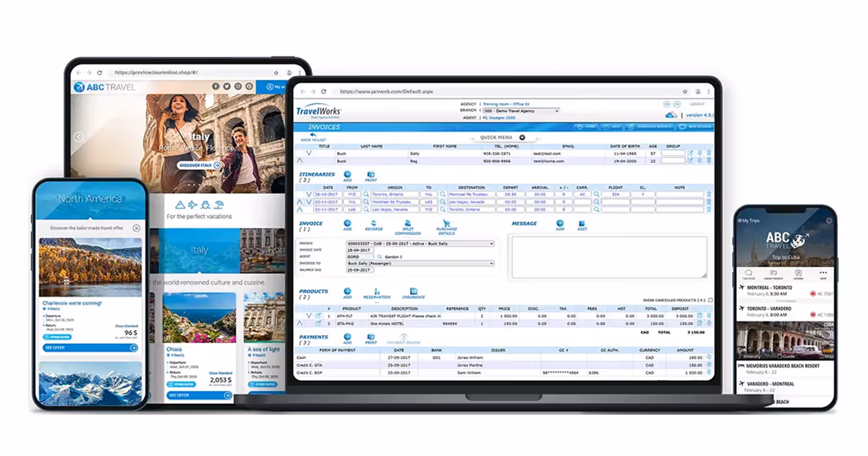
Task: Click Home in TravelWorks top bar
Action: tap(588, 127)
